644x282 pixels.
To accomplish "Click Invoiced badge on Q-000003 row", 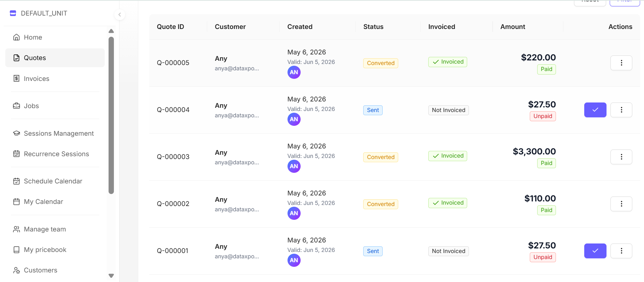I will tap(448, 156).
